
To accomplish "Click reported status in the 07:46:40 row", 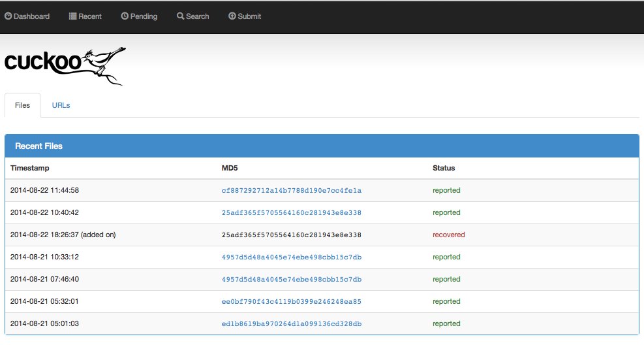I will (446, 279).
